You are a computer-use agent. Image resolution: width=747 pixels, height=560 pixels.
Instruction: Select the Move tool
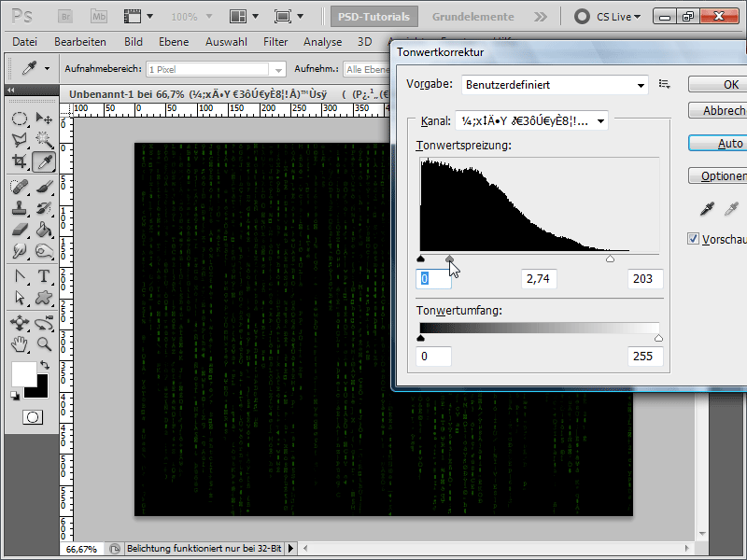[44, 119]
